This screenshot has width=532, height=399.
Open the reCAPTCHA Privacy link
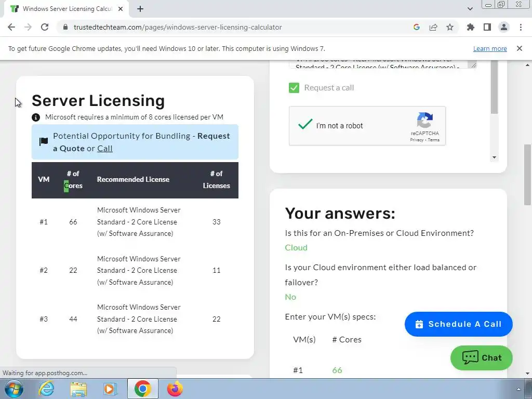[x=416, y=140]
